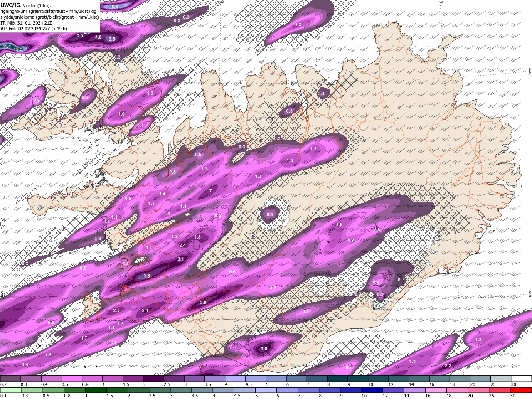Select bottom legend swatch between 1 and 1.5
The height and width of the screenshot is (399, 532).
pos(96,390)
